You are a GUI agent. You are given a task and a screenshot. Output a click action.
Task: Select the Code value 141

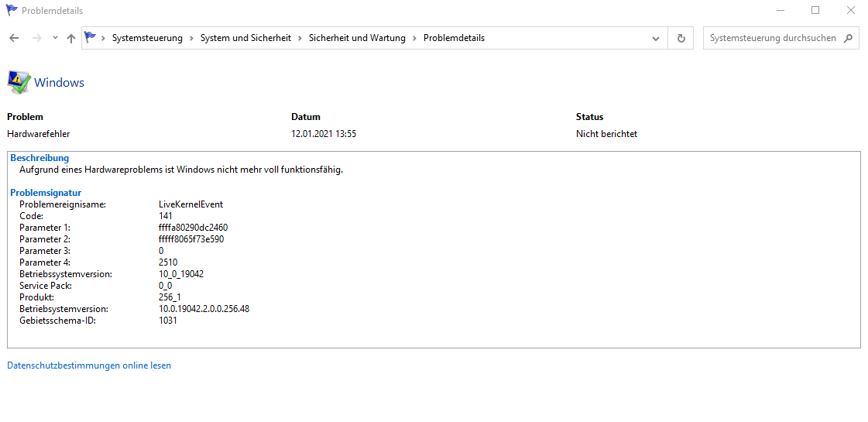[x=166, y=216]
